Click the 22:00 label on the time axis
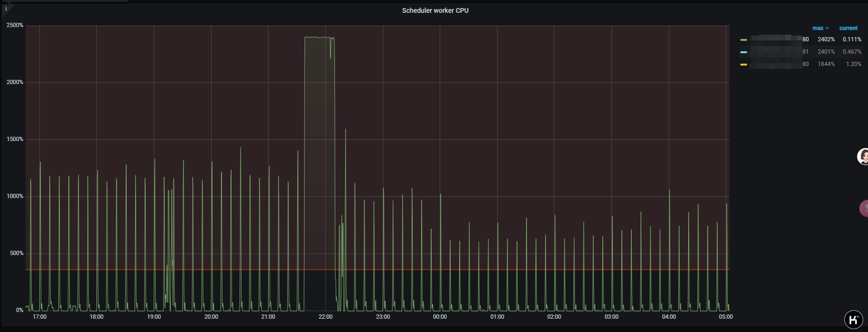 325,317
